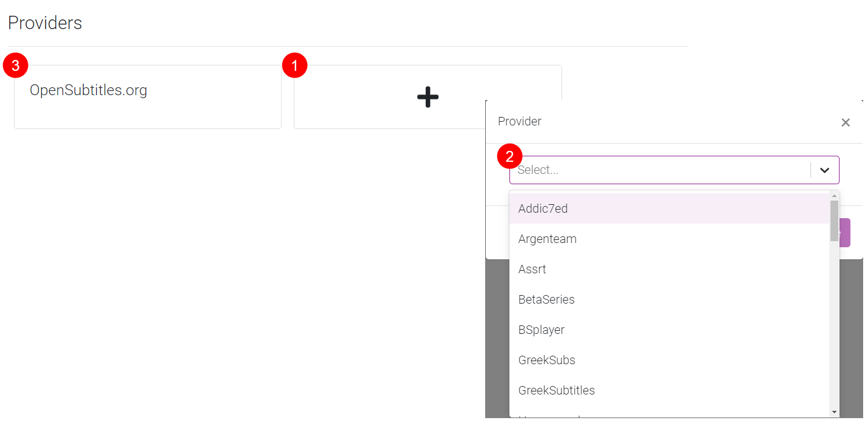Click the scroll up arrow in provider list
Viewport: 868px width, 426px height.
tap(834, 196)
